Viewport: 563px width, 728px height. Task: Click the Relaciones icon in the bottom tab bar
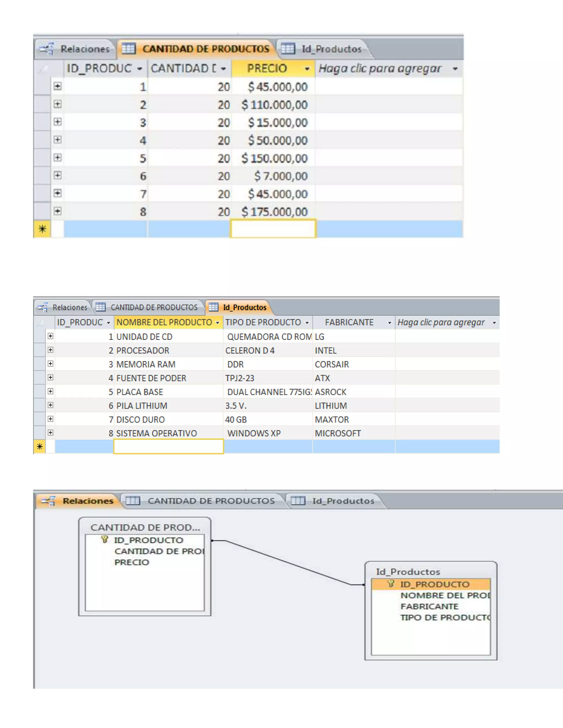48,501
